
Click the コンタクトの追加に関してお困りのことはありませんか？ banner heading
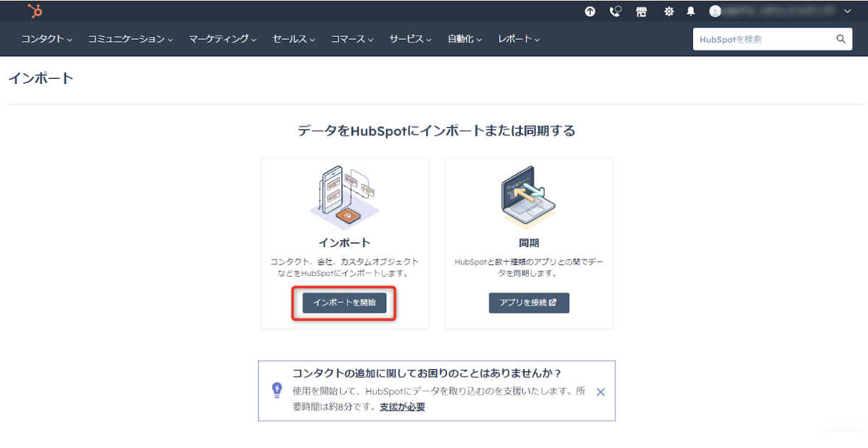pos(427,373)
